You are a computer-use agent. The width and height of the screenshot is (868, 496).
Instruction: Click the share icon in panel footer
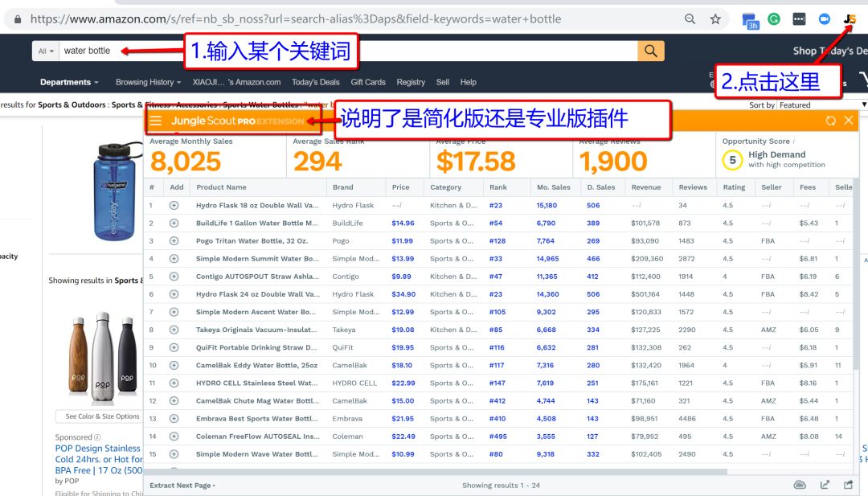848,485
